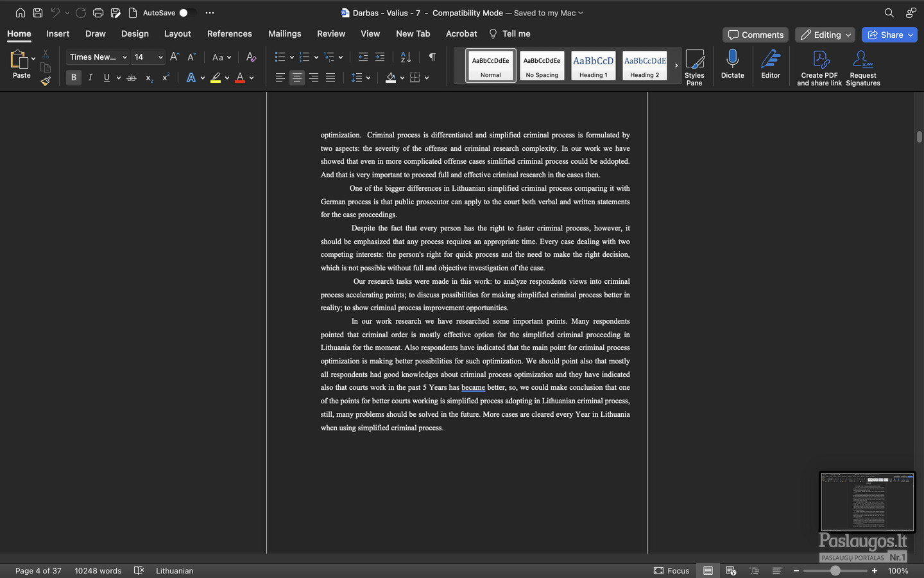
Task: Open the Layout ribbon tab
Action: pos(177,33)
